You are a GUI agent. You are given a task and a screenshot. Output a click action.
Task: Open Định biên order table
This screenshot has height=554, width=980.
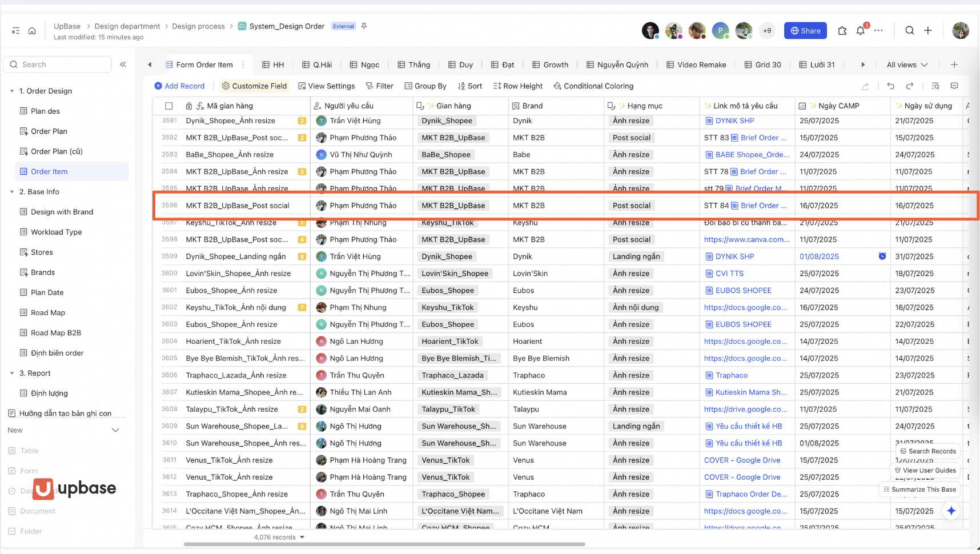click(57, 354)
